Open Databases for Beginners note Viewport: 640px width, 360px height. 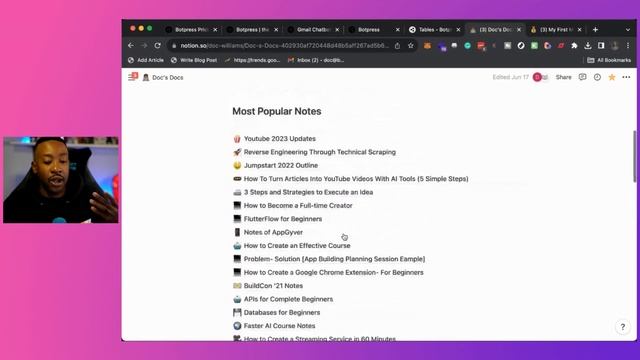[x=282, y=312]
